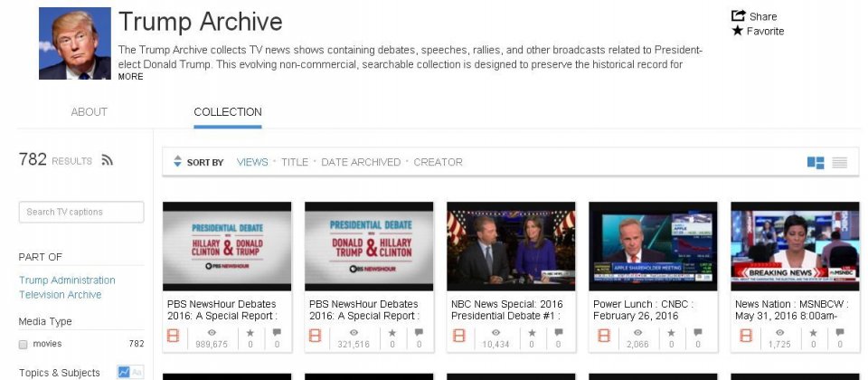This screenshot has width=868, height=380.
Task: Click film icon on Hillary Clinton & Donald Trump card
Action: click(174, 335)
